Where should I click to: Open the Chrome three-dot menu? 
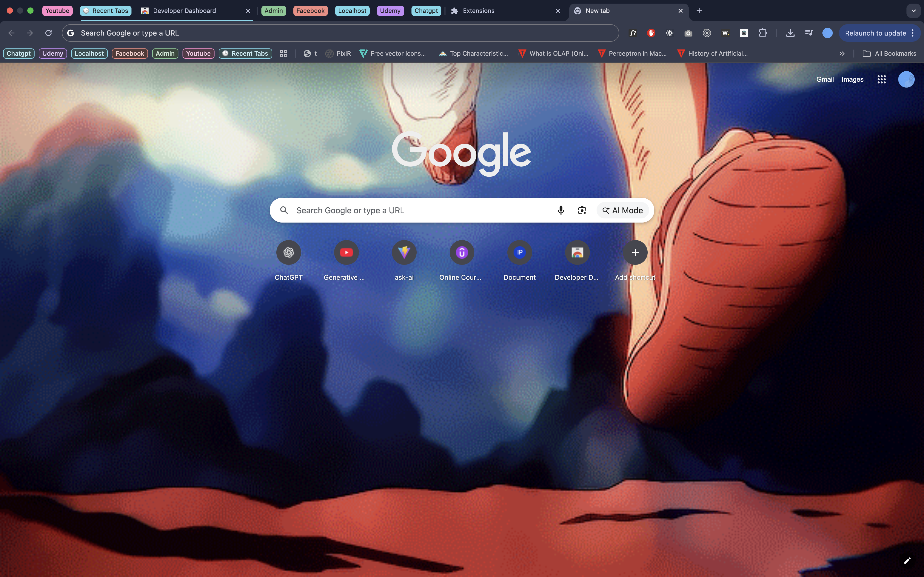913,33
